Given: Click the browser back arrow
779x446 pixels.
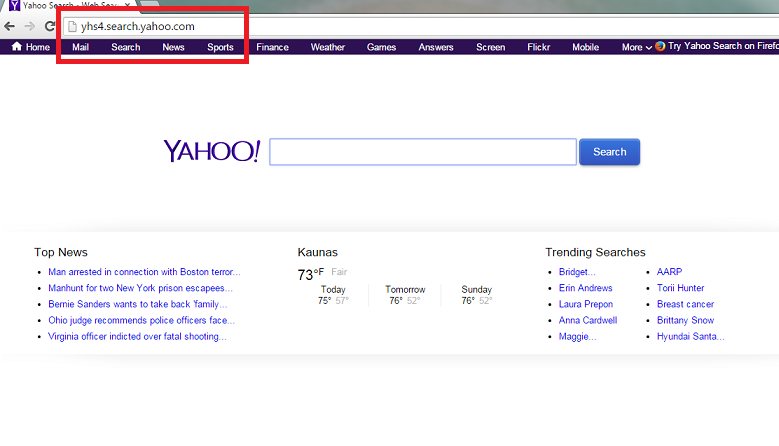Looking at the screenshot, I should point(10,26).
